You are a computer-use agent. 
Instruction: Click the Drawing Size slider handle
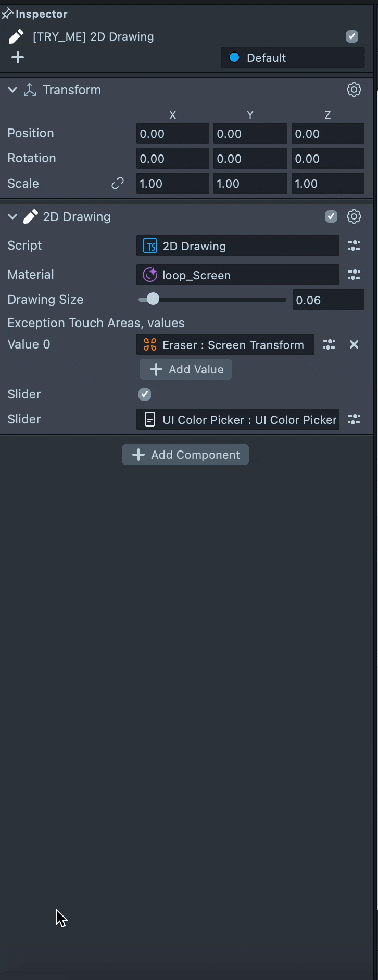click(153, 299)
